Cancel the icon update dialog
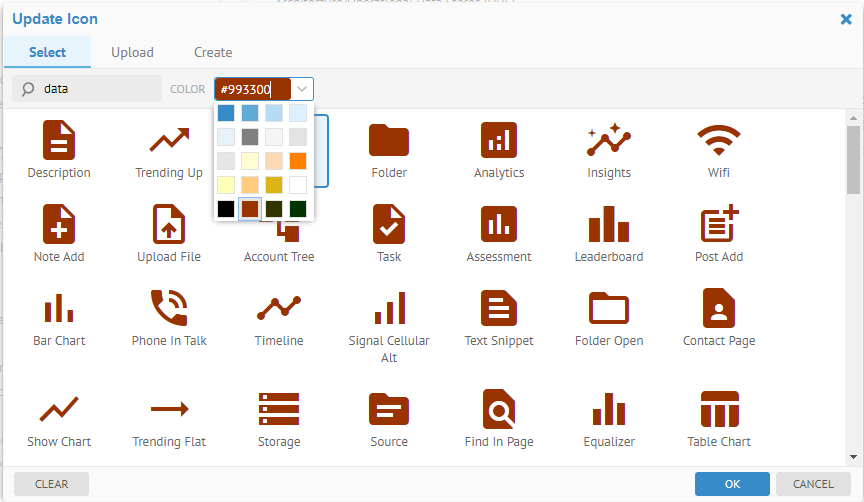Viewport: 864px width, 502px height. (x=813, y=484)
